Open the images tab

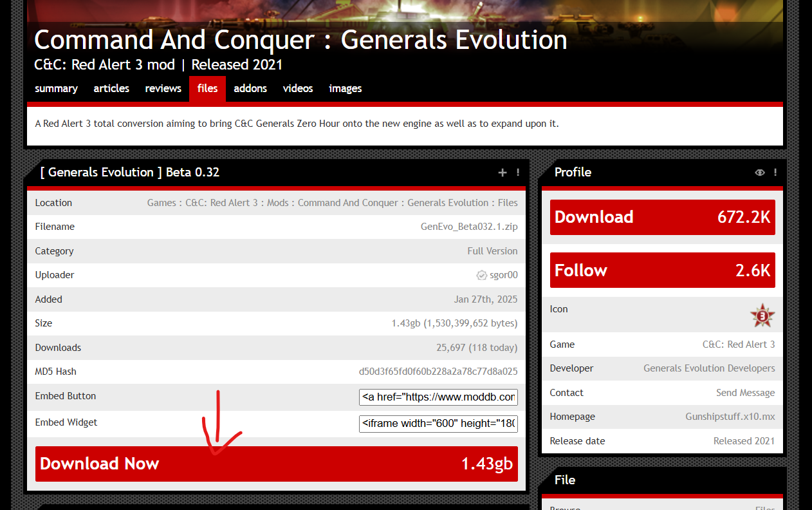click(x=346, y=89)
